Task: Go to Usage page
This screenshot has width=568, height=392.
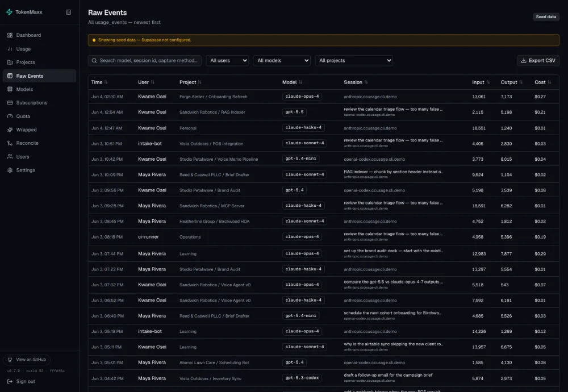Action: tap(40, 48)
